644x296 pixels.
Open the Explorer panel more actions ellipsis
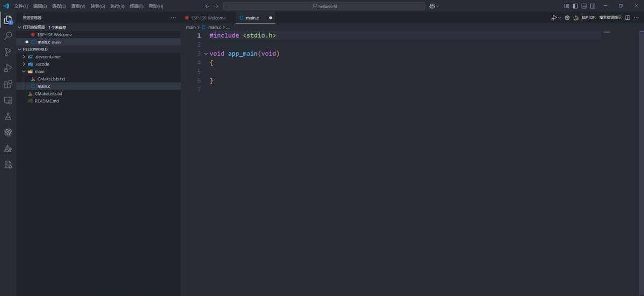173,18
